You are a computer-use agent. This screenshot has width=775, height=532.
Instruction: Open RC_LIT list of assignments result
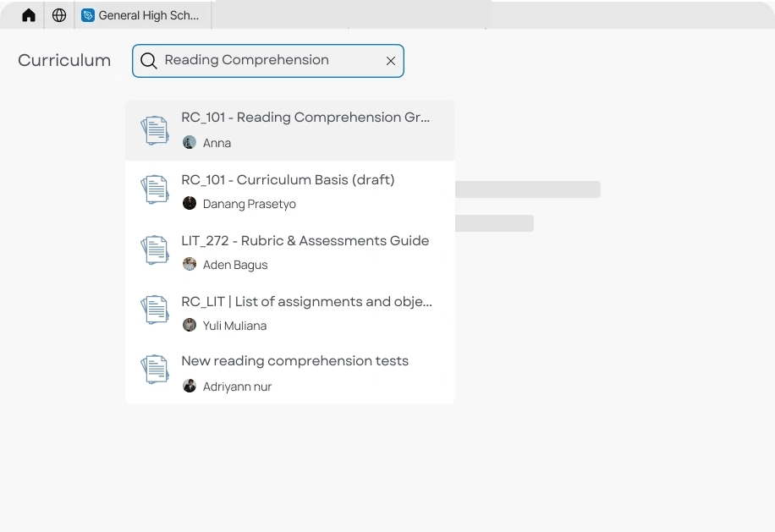(306, 301)
